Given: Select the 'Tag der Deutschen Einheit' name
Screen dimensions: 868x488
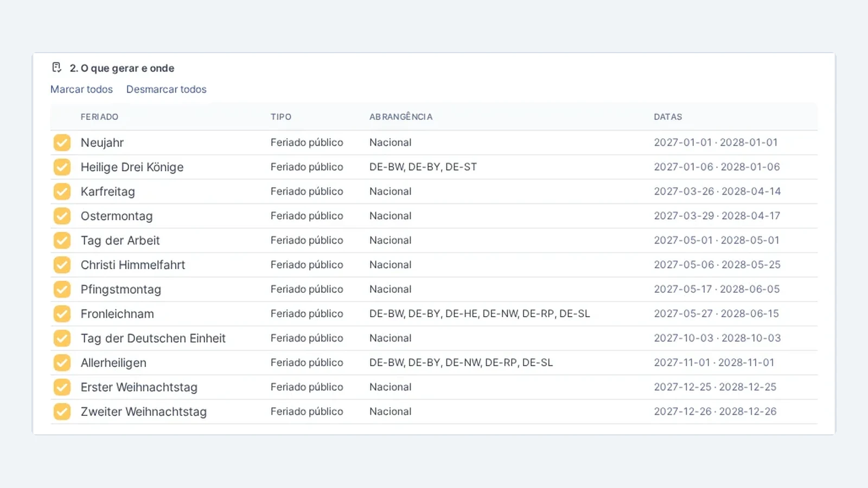Looking at the screenshot, I should (x=153, y=338).
